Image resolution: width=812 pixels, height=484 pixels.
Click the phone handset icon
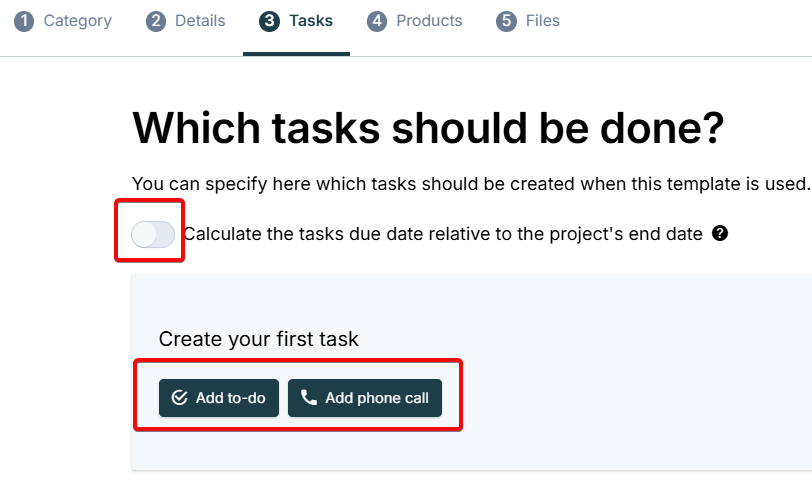point(309,398)
